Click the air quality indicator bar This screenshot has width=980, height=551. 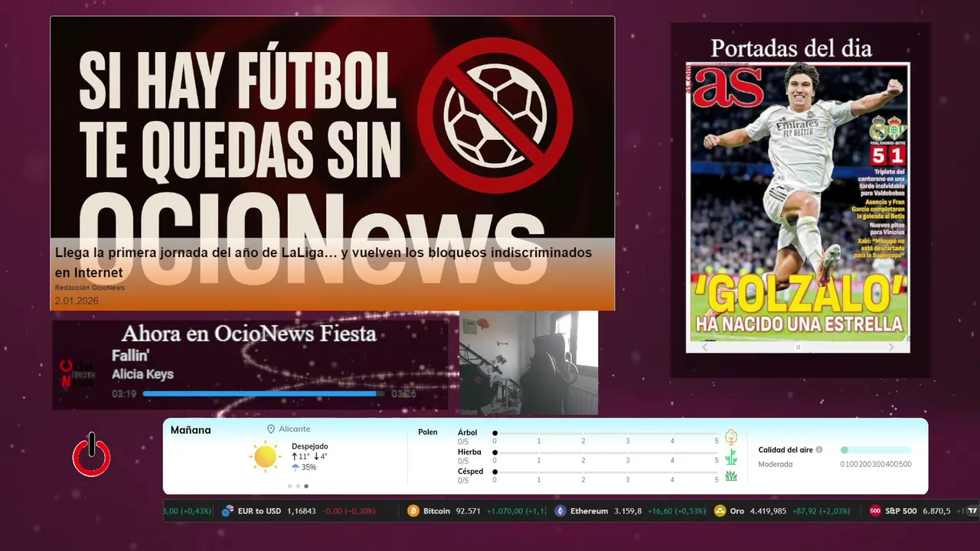point(876,450)
